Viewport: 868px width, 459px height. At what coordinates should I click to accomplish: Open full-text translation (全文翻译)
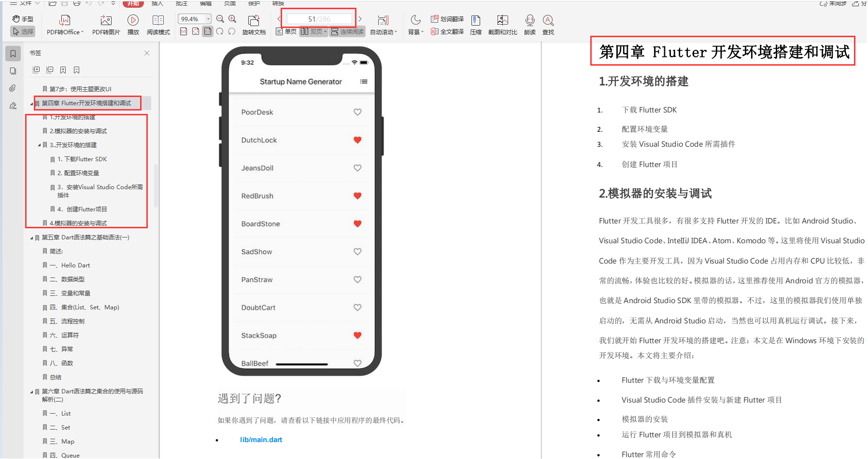click(447, 31)
